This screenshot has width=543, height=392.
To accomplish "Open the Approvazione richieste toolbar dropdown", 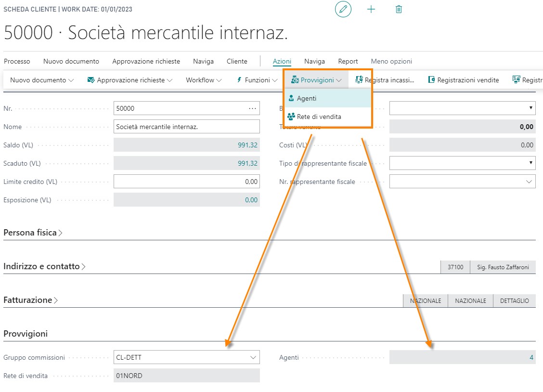I will 130,80.
